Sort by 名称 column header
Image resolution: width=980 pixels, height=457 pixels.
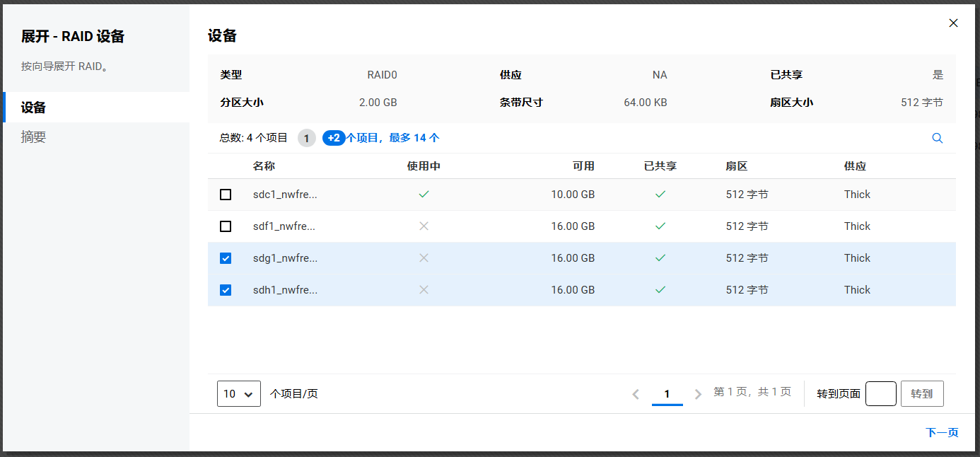pyautogui.click(x=264, y=166)
